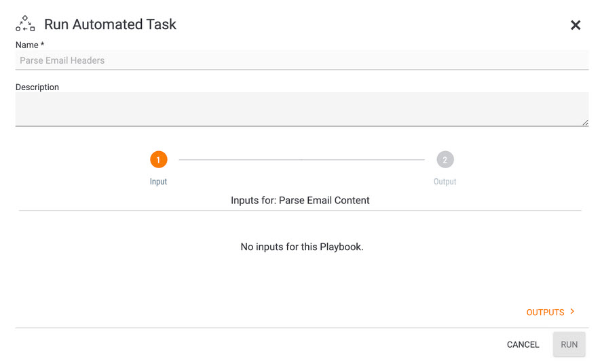Click the No inputs for this Playbook message
The height and width of the screenshot is (364, 602).
tap(302, 247)
